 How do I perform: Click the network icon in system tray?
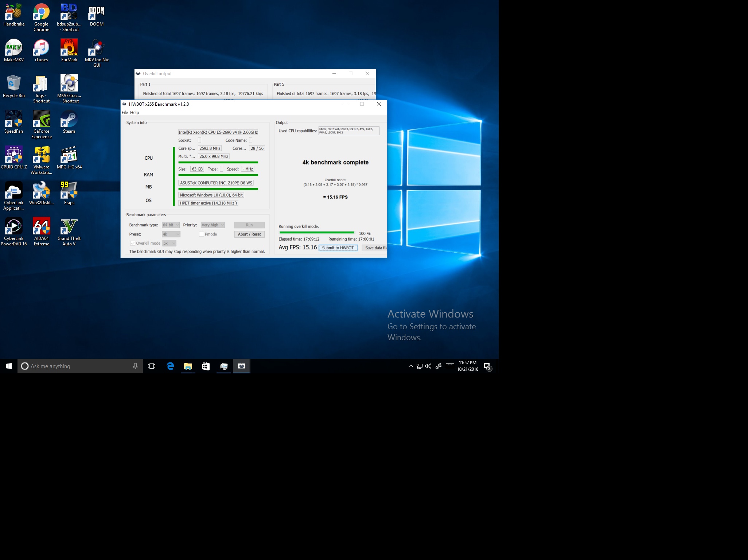(x=420, y=366)
